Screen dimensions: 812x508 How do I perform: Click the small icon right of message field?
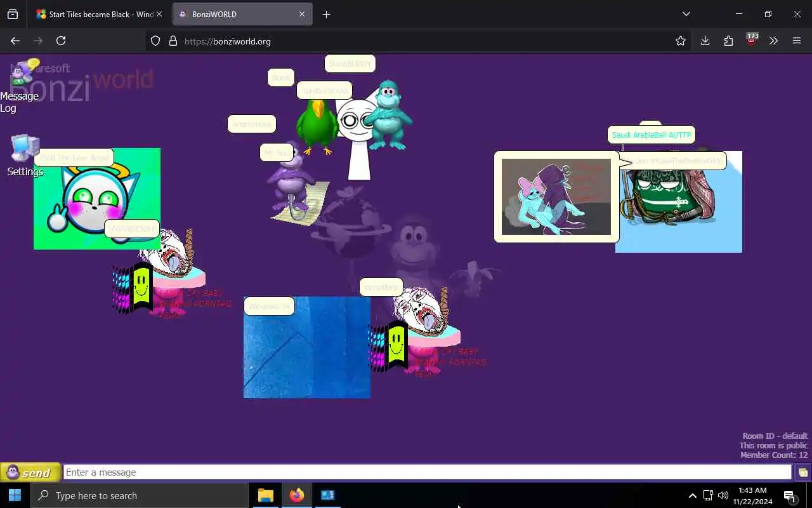(x=802, y=472)
